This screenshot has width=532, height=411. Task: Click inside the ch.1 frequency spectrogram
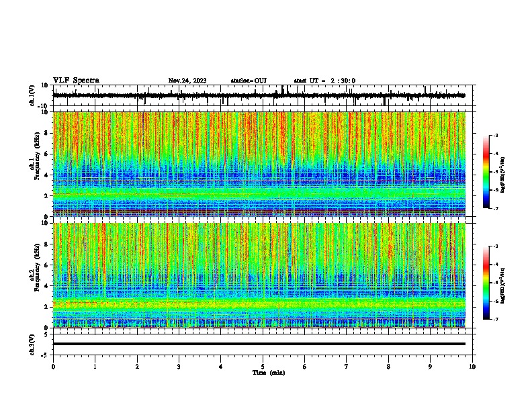click(x=259, y=164)
